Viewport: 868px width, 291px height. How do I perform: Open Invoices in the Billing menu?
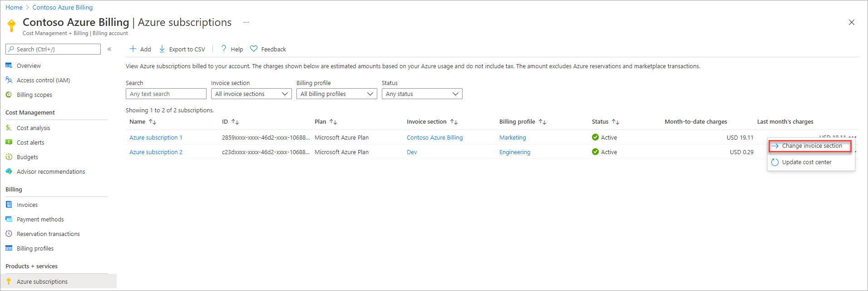27,205
